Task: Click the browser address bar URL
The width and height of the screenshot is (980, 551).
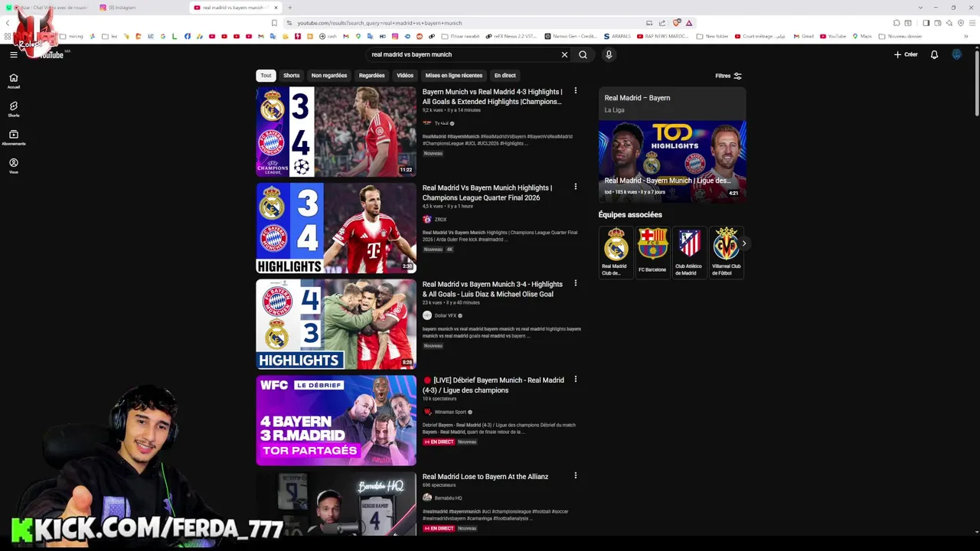Action: [379, 23]
